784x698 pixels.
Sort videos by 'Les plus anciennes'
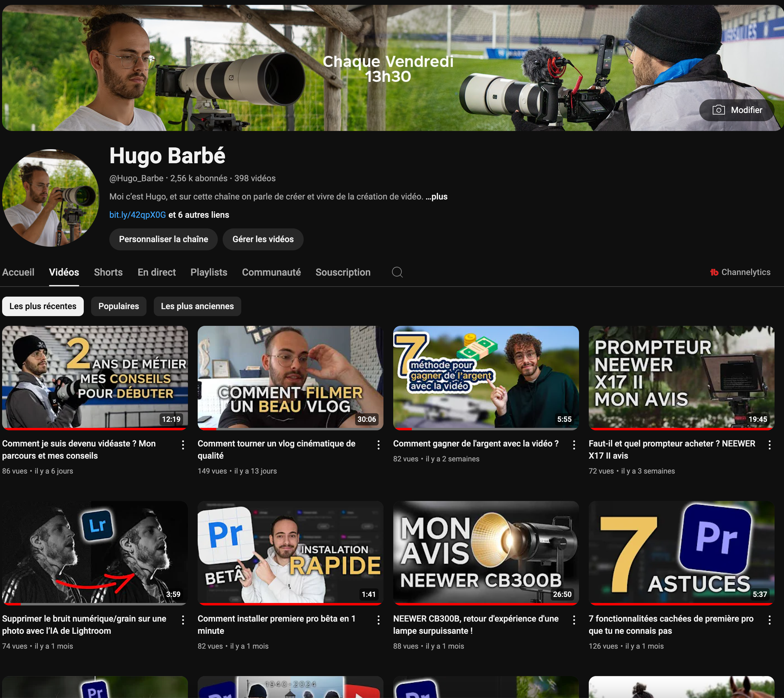click(x=197, y=306)
